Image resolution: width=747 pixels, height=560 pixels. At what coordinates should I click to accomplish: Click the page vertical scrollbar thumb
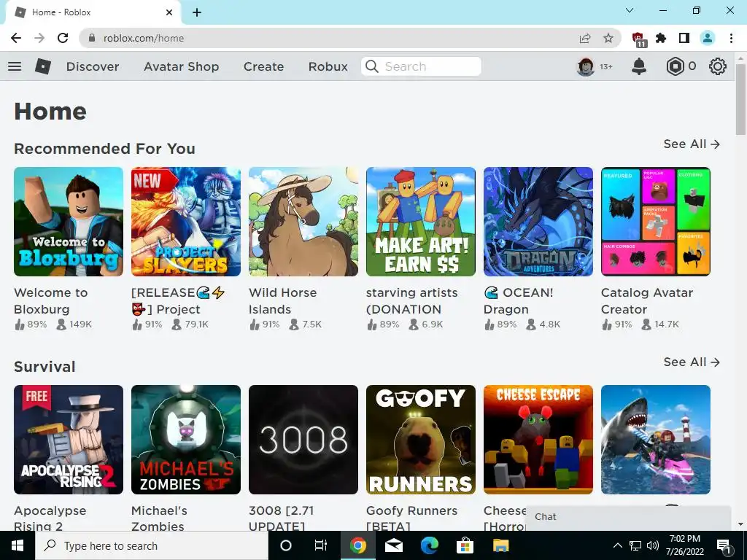pos(740,99)
